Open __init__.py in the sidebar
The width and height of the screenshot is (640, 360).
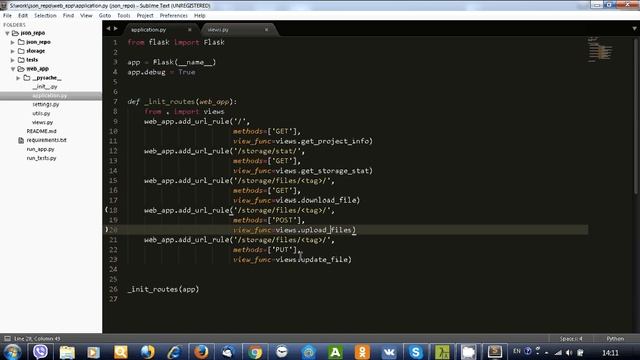[x=45, y=87]
